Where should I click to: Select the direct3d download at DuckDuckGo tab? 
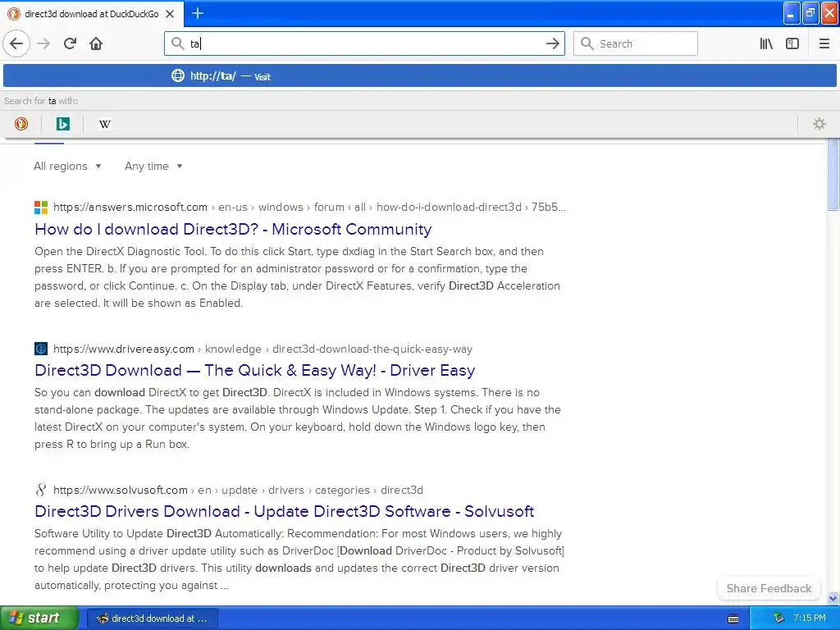point(92,14)
